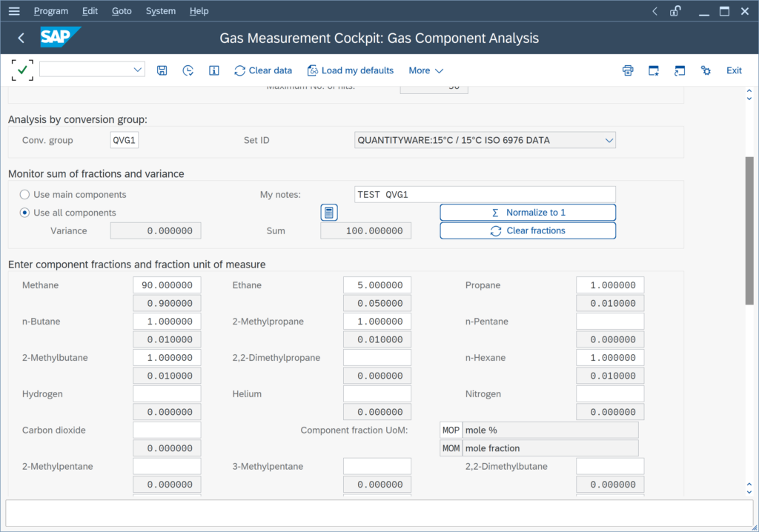Click the n-Butane mole % field
The width and height of the screenshot is (759, 532).
pyautogui.click(x=167, y=322)
